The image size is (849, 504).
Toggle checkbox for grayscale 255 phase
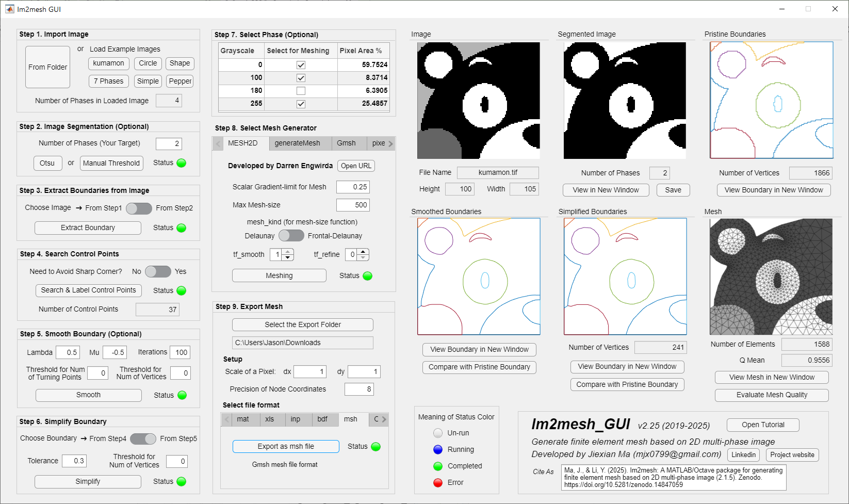pyautogui.click(x=301, y=104)
